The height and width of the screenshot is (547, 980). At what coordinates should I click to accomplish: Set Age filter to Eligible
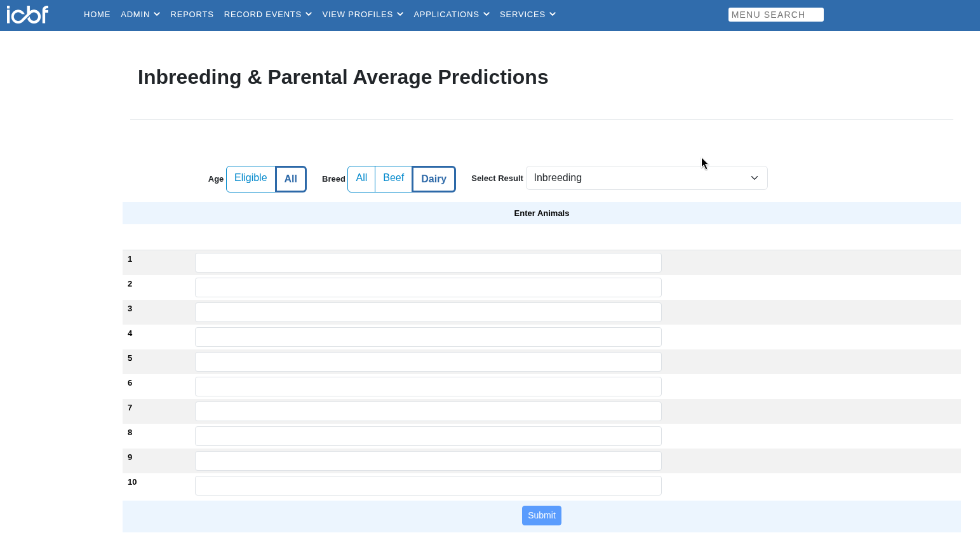click(251, 179)
